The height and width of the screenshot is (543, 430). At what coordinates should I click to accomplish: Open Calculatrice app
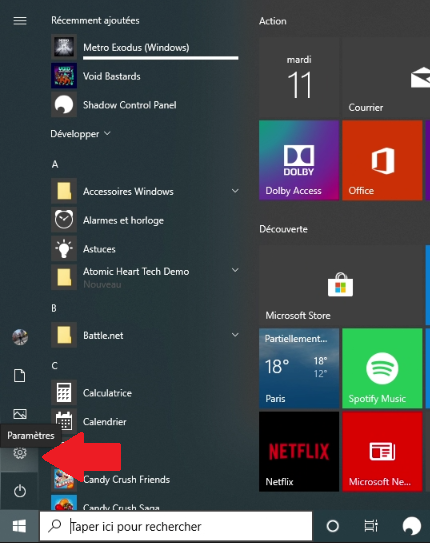145,393
